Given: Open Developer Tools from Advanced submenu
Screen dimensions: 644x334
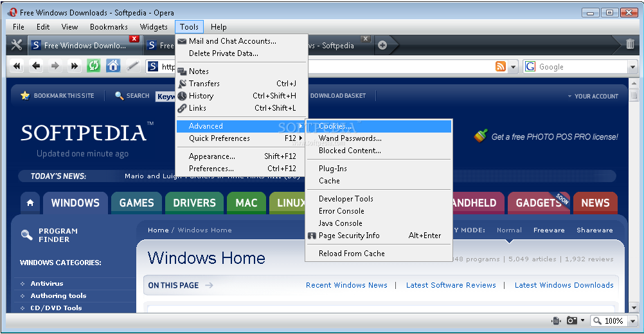Looking at the screenshot, I should (x=379, y=199).
